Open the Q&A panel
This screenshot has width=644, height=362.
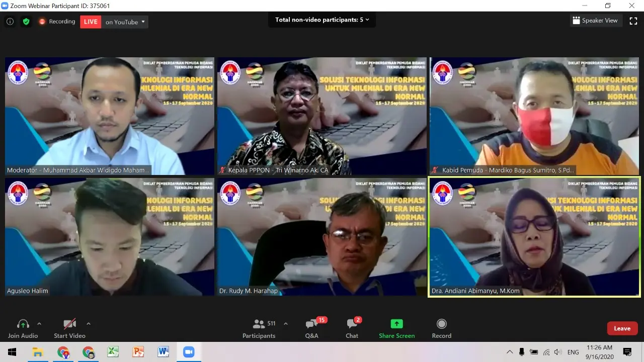click(312, 329)
